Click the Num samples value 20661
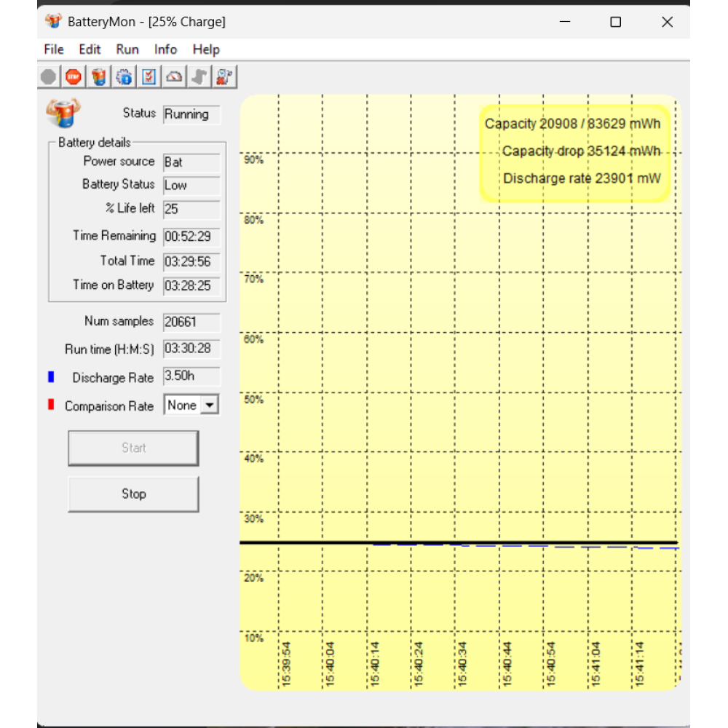The width and height of the screenshot is (728, 728). pyautogui.click(x=191, y=323)
